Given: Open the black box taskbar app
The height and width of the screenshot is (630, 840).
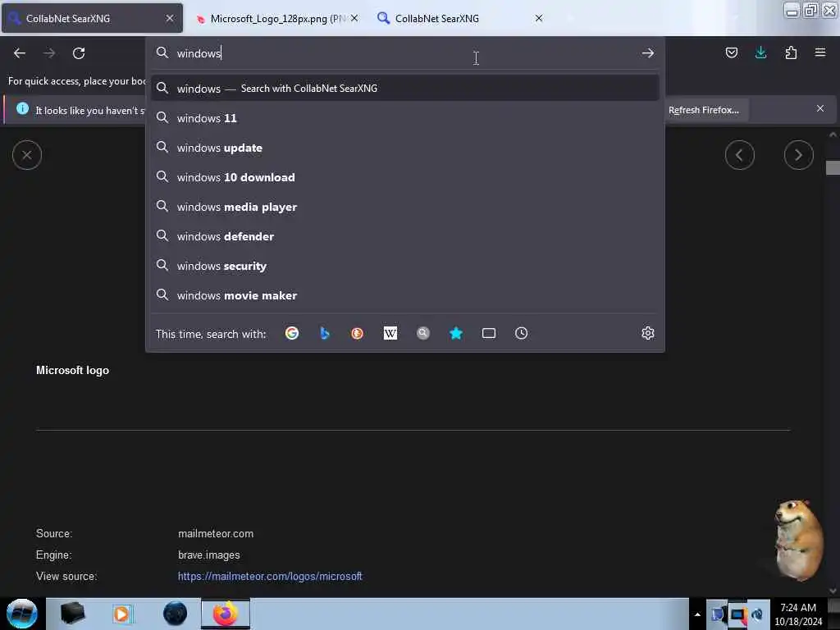Looking at the screenshot, I should (x=72, y=614).
